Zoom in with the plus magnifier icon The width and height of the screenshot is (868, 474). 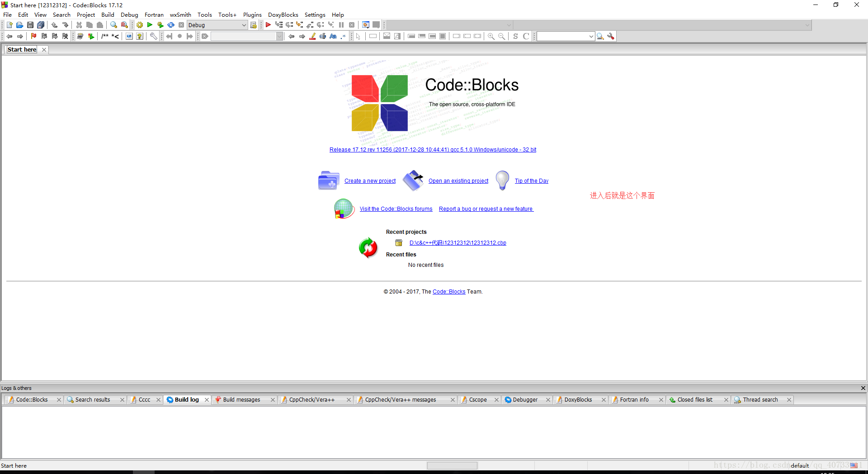point(491,36)
